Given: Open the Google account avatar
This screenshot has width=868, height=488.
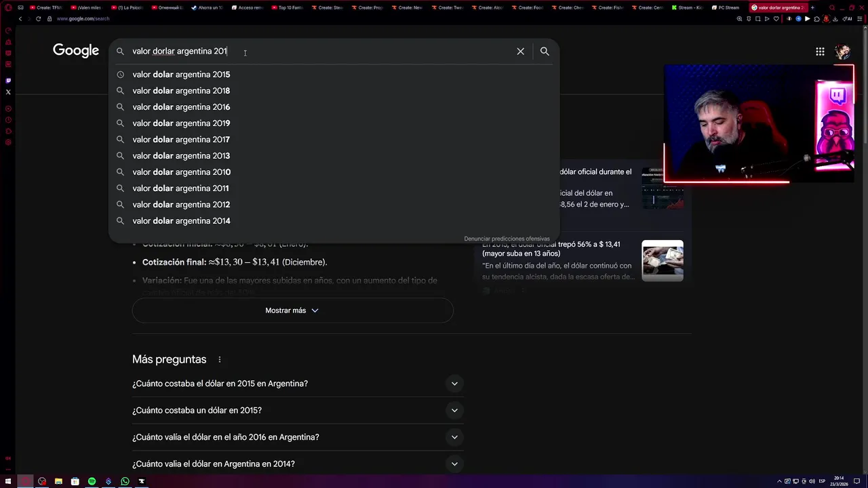Looking at the screenshot, I should click(843, 52).
